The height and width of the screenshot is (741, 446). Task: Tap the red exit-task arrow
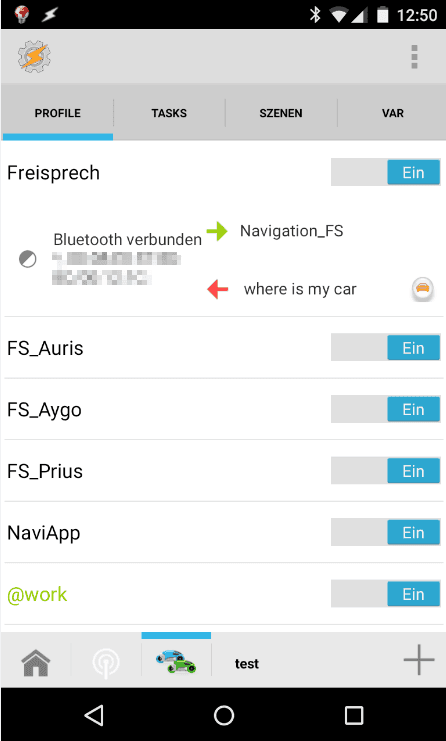(217, 289)
